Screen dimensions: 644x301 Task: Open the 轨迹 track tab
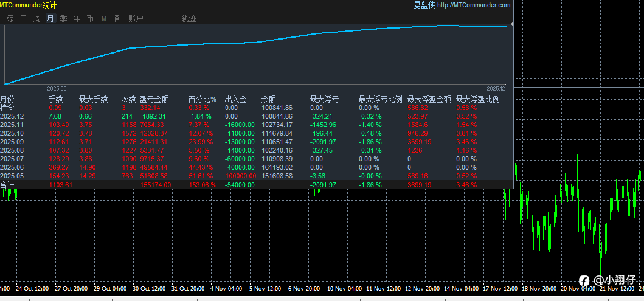189,18
